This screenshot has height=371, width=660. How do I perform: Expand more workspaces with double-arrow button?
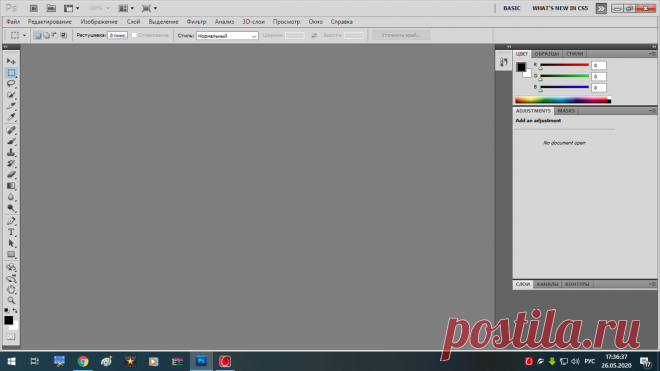point(601,8)
